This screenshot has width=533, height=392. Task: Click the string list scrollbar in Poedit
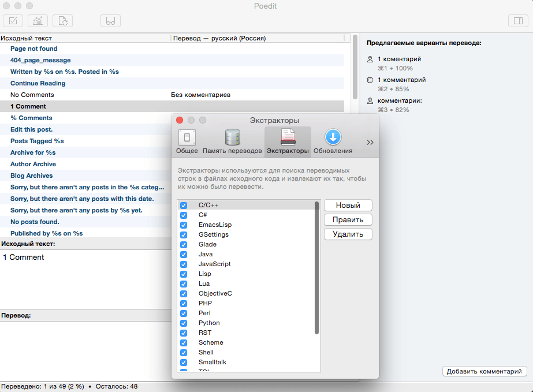coord(355,66)
